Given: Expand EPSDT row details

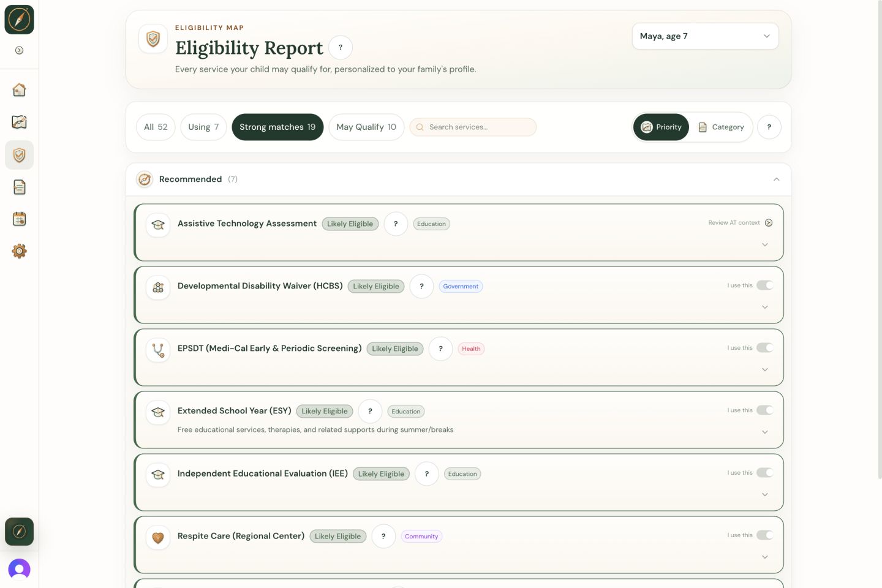Looking at the screenshot, I should pyautogui.click(x=764, y=370).
